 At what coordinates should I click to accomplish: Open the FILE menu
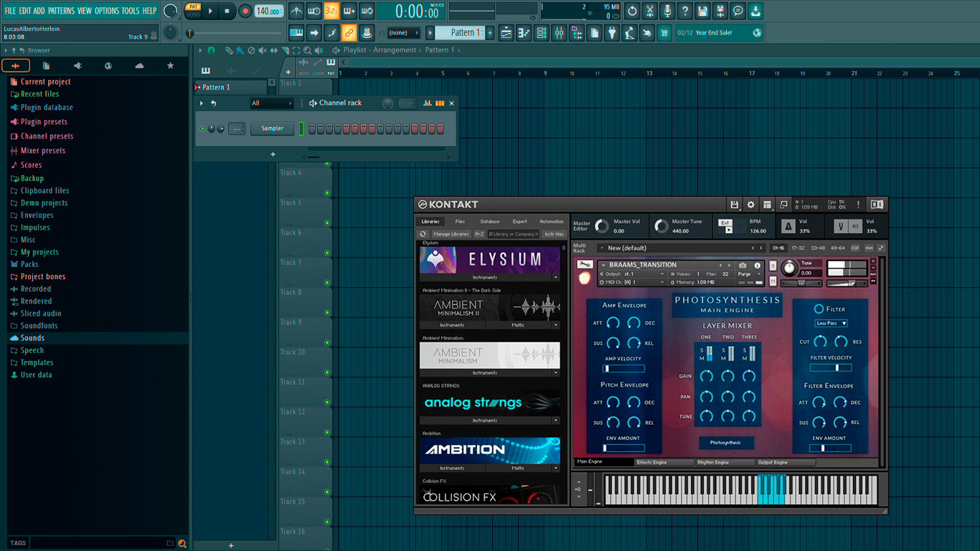[x=10, y=11]
